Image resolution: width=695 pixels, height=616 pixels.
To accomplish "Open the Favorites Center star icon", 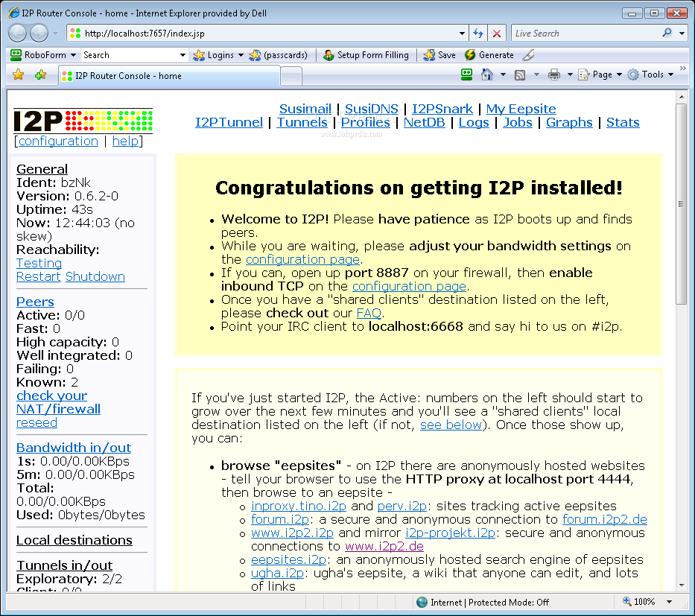I will [x=18, y=75].
